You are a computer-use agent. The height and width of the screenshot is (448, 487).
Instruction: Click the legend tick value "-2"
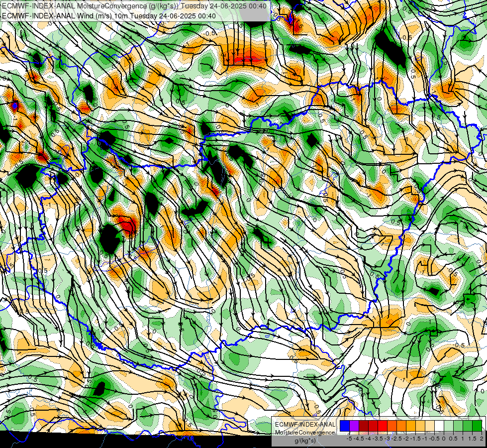pos(406,439)
